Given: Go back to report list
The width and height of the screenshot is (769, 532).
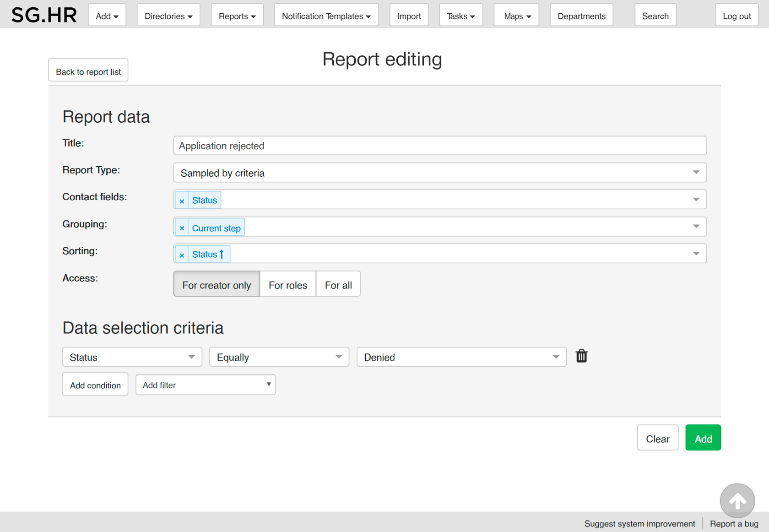Looking at the screenshot, I should pos(88,71).
